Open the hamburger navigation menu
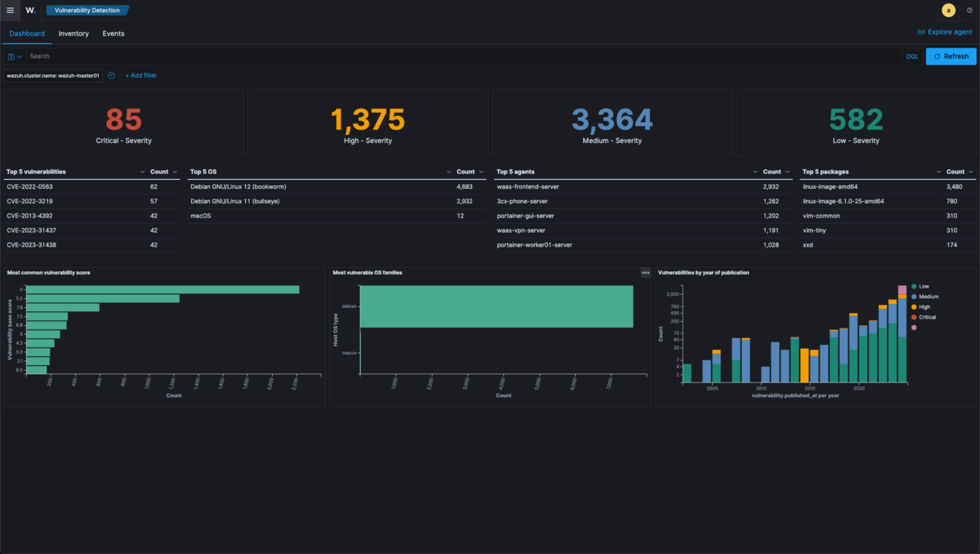The height and width of the screenshot is (554, 980). (x=10, y=11)
